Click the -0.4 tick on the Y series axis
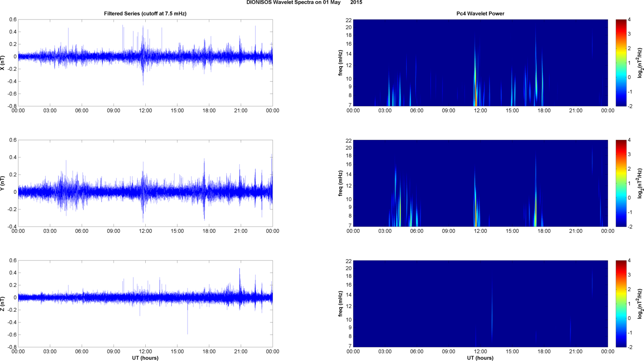This screenshot has width=644, height=361. pos(12,227)
